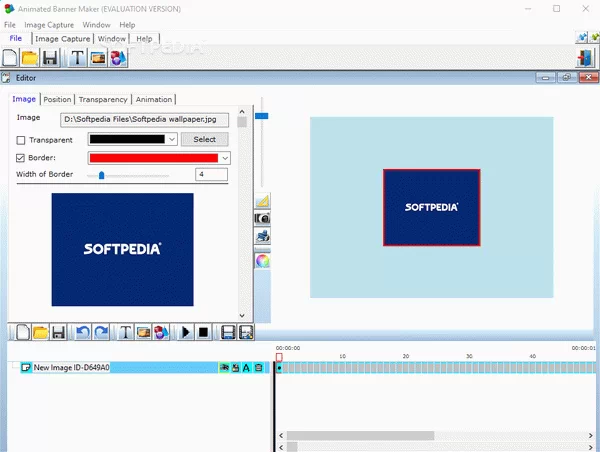Screen dimensions: 600x452
Task: Switch to the Image Capture ribbon tab
Action: 62,39
